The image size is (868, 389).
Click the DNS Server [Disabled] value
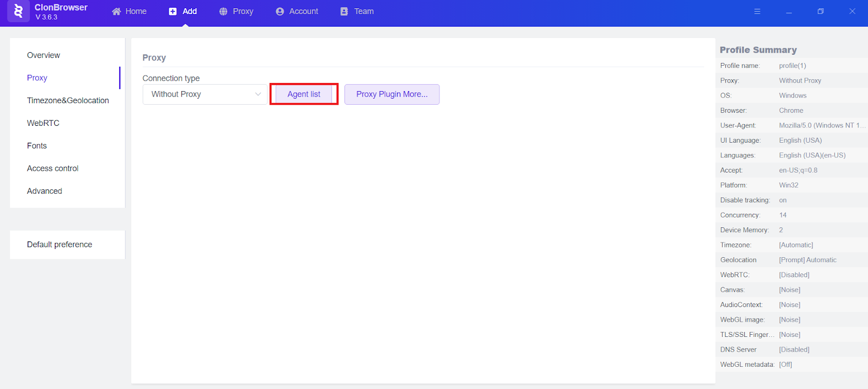point(794,350)
